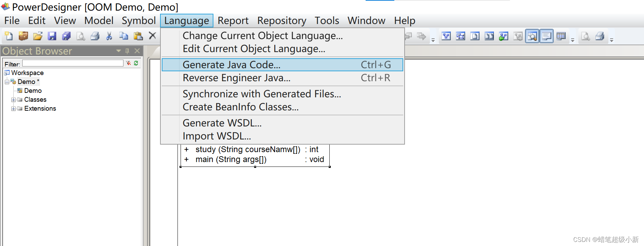
Task: Open the Repository menu
Action: 282,21
